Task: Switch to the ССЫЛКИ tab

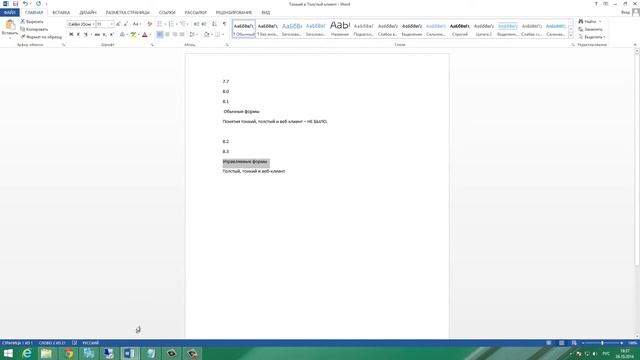Action: (167, 12)
